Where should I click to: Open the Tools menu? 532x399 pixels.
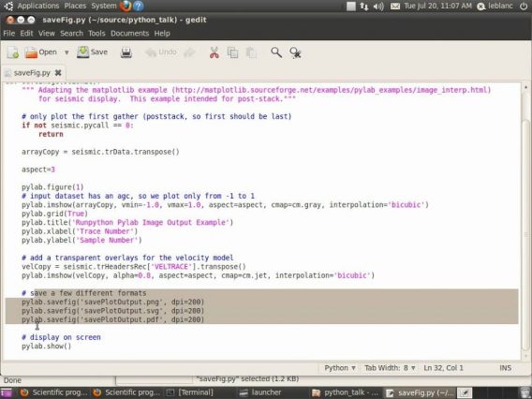[96, 34]
